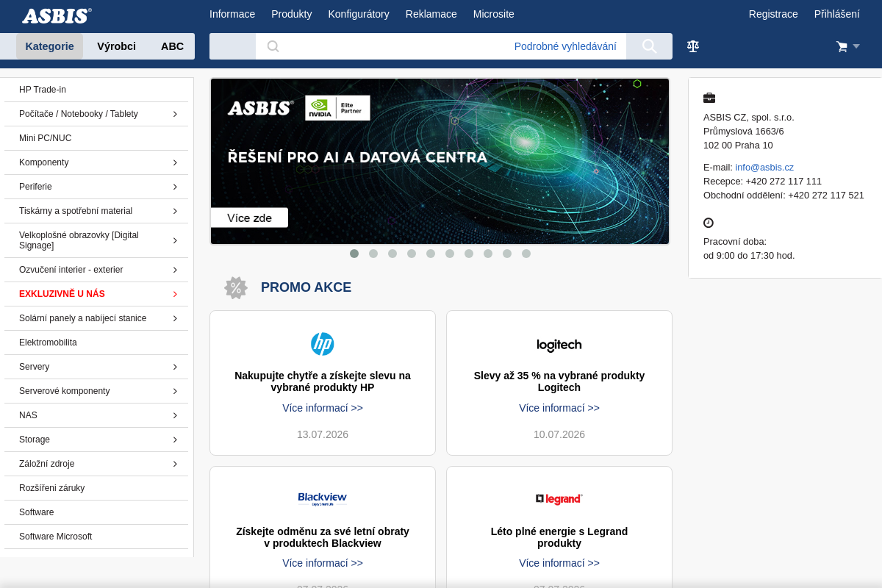882x588 pixels.
Task: Expand the Komponenty category chevron
Action: click(175, 162)
